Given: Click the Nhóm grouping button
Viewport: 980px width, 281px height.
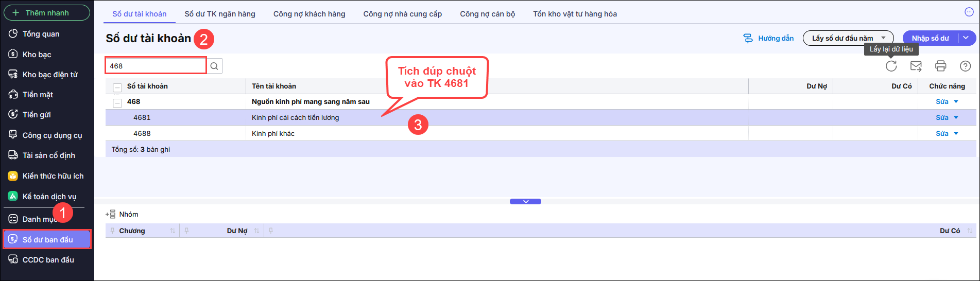Looking at the screenshot, I should [122, 215].
